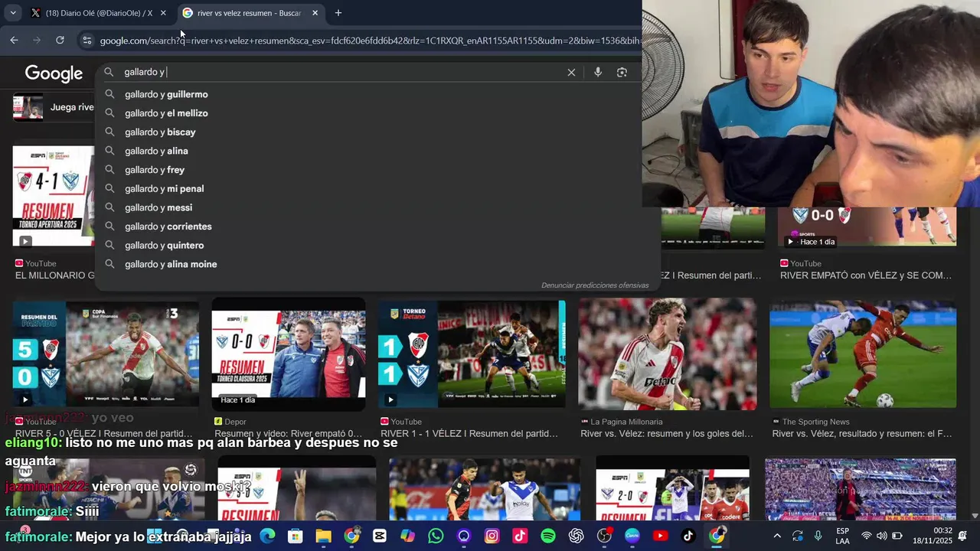Screen dimensions: 980x551
Task: Open Copilot from taskbar
Action: (407, 536)
